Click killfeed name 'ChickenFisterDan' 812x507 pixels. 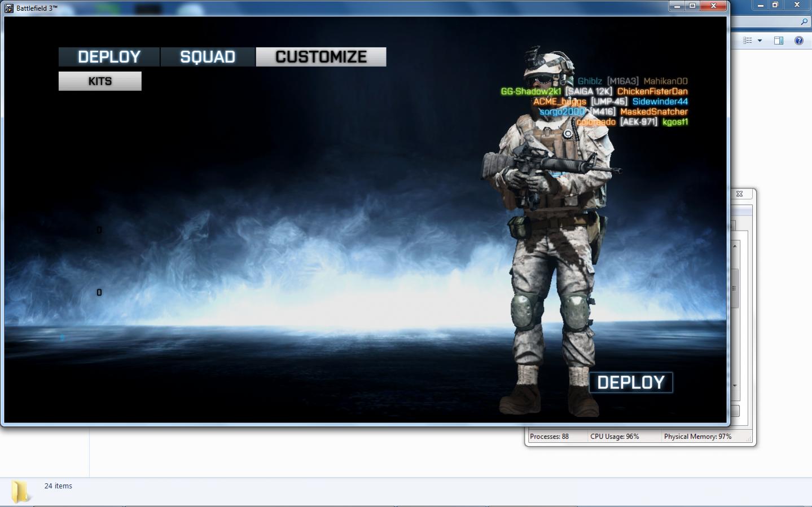point(652,91)
